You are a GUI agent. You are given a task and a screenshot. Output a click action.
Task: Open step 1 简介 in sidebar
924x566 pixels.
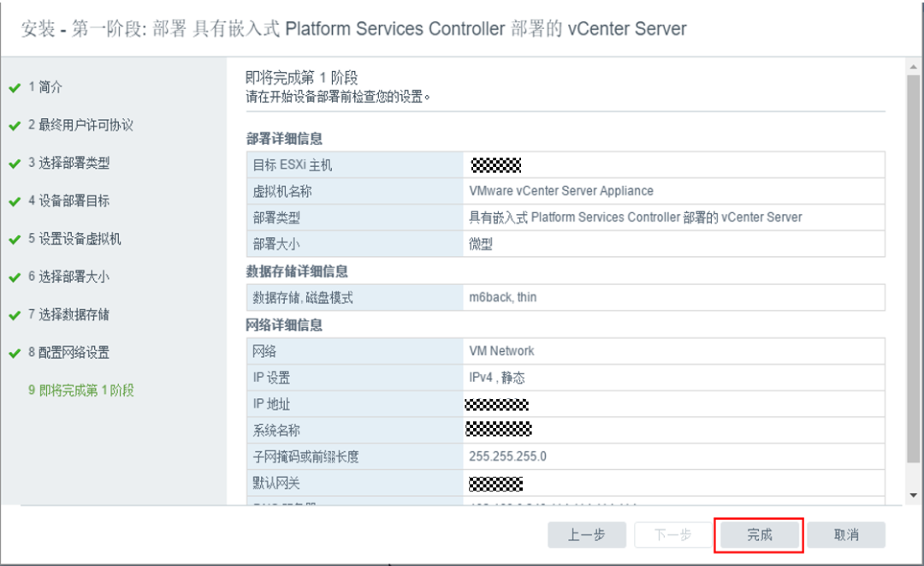click(45, 87)
